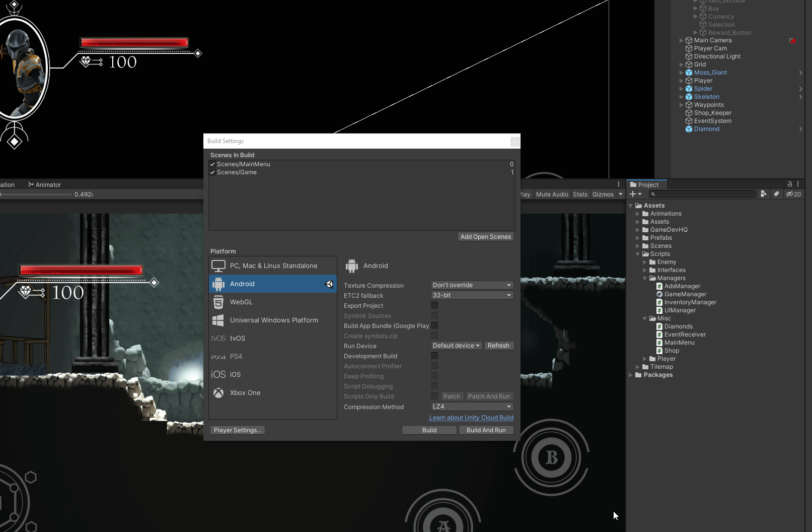Collapse the Managers folder
Screen dimensions: 812x532
645,278
